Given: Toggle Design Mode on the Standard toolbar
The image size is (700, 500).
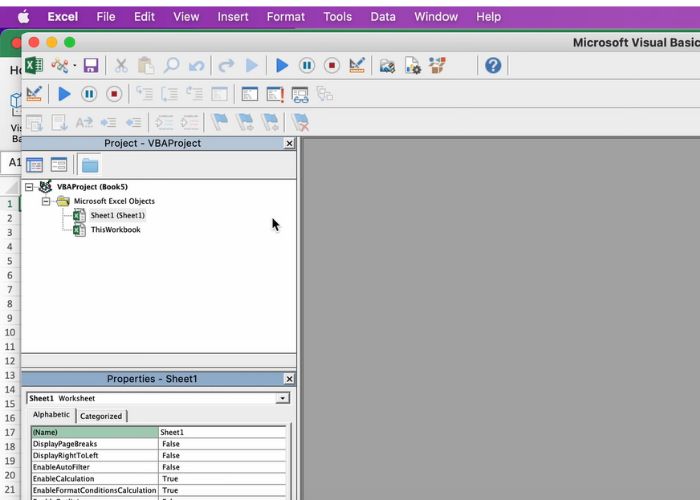Looking at the screenshot, I should click(357, 66).
